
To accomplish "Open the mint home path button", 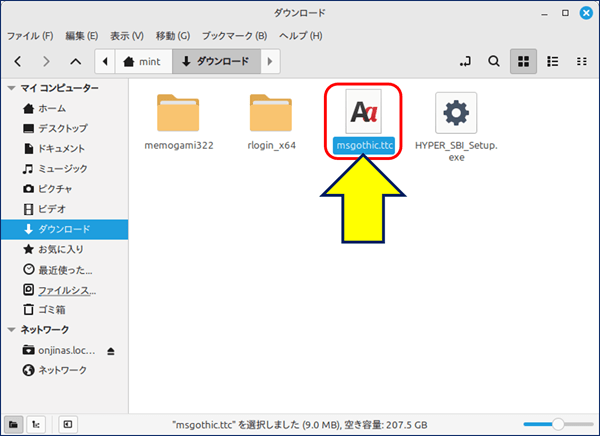I will point(143,61).
